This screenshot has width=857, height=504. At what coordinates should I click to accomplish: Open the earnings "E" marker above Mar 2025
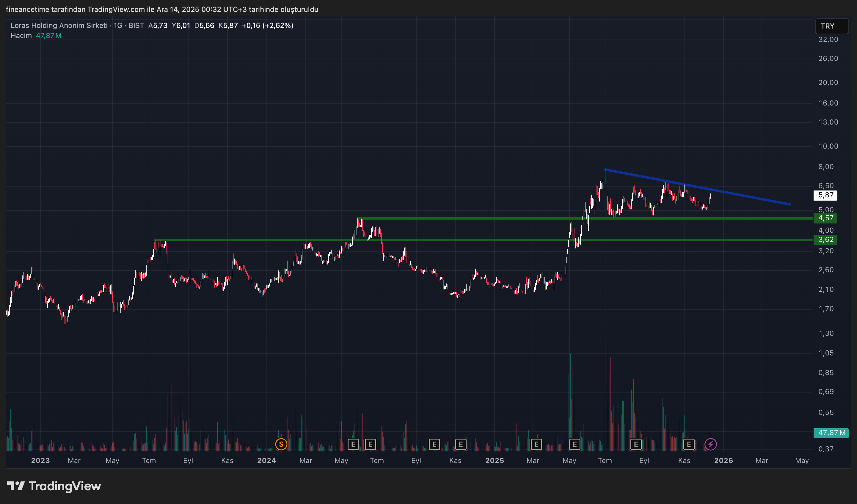(536, 444)
